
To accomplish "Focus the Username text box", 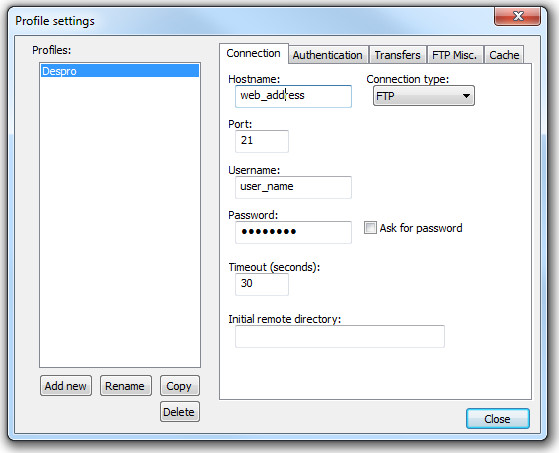I will [x=293, y=187].
